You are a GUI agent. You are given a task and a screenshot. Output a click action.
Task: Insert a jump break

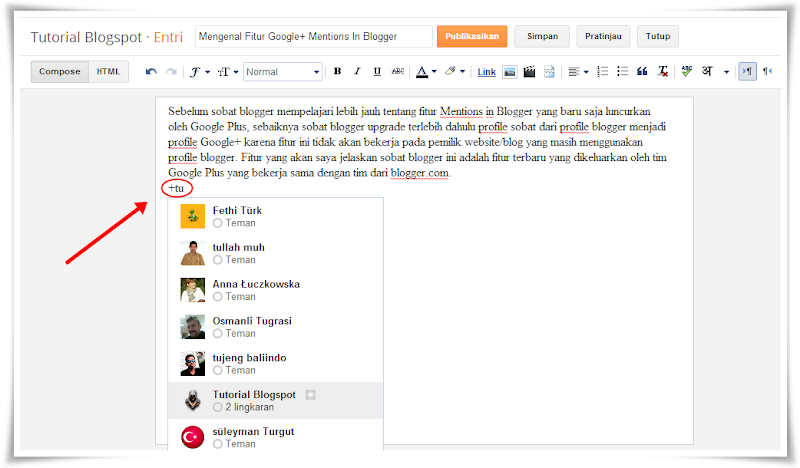pyautogui.click(x=549, y=71)
